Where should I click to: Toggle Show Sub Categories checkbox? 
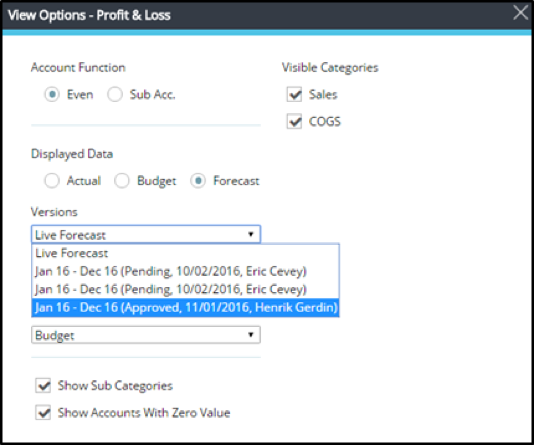tap(43, 385)
